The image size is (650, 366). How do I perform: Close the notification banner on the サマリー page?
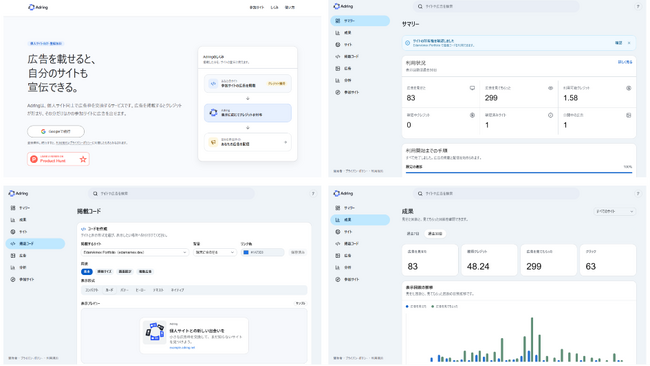(629, 43)
